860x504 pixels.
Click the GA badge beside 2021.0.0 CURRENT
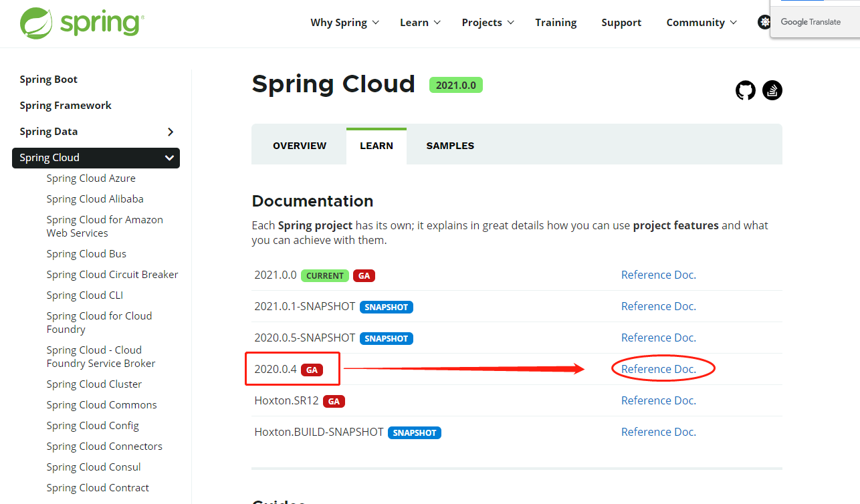click(x=364, y=275)
